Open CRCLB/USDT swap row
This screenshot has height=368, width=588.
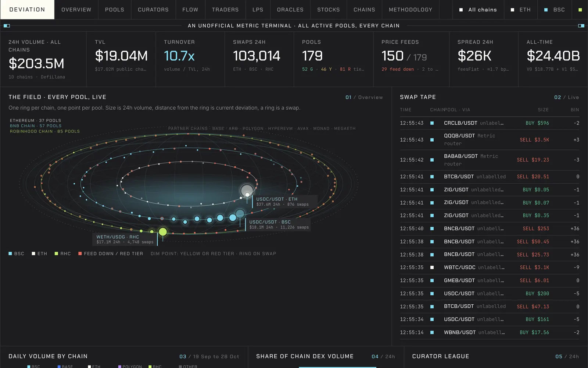(x=490, y=123)
